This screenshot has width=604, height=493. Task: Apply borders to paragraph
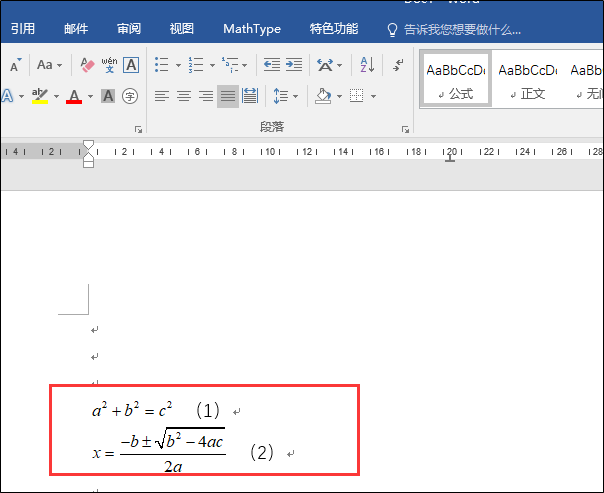tap(356, 96)
